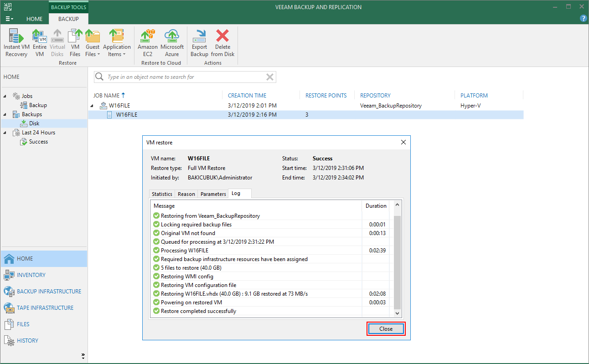
Task: Click the Duration column header
Action: pos(376,206)
